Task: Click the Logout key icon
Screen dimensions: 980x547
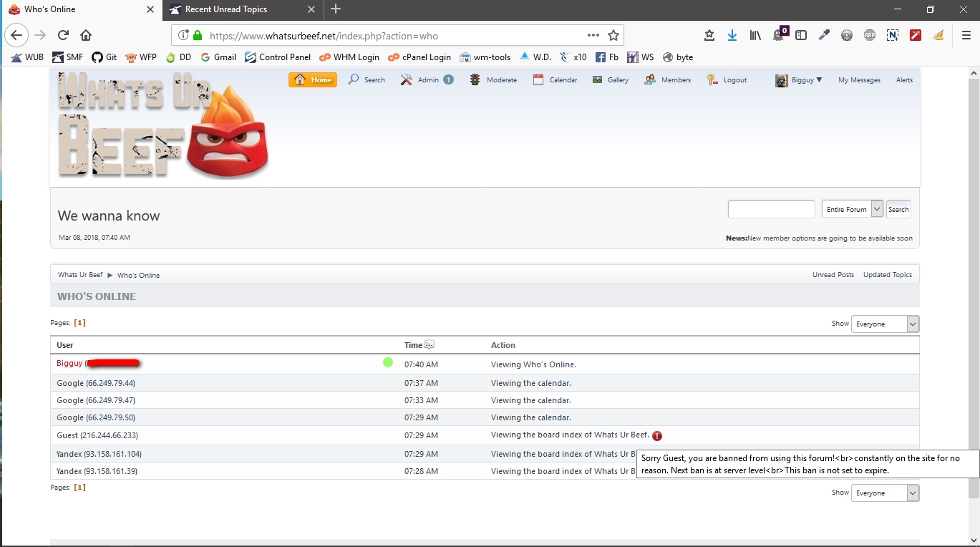Action: click(712, 79)
